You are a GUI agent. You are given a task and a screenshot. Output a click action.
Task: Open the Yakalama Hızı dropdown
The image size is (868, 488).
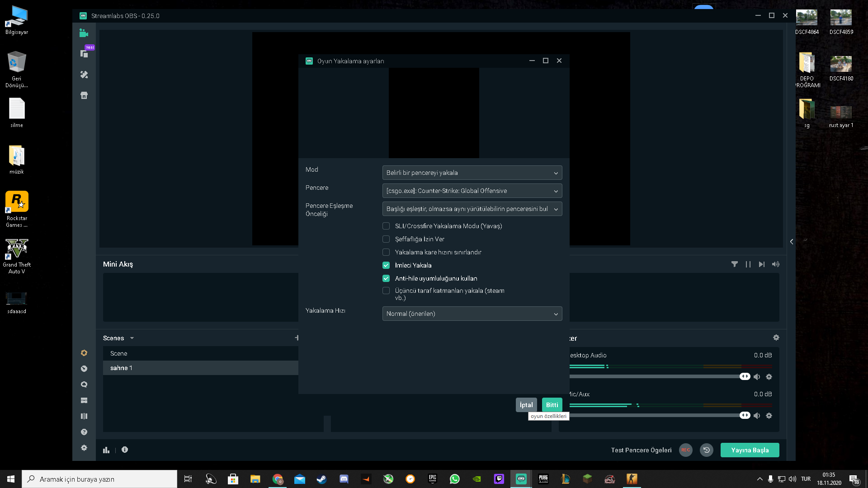coord(472,314)
